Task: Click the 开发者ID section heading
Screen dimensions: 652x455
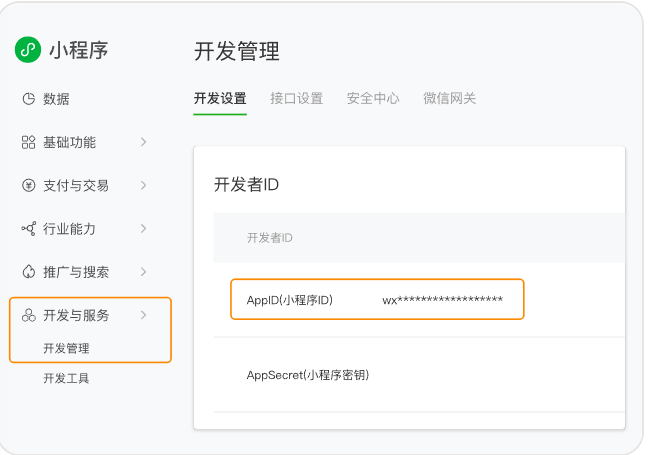Action: [x=246, y=185]
